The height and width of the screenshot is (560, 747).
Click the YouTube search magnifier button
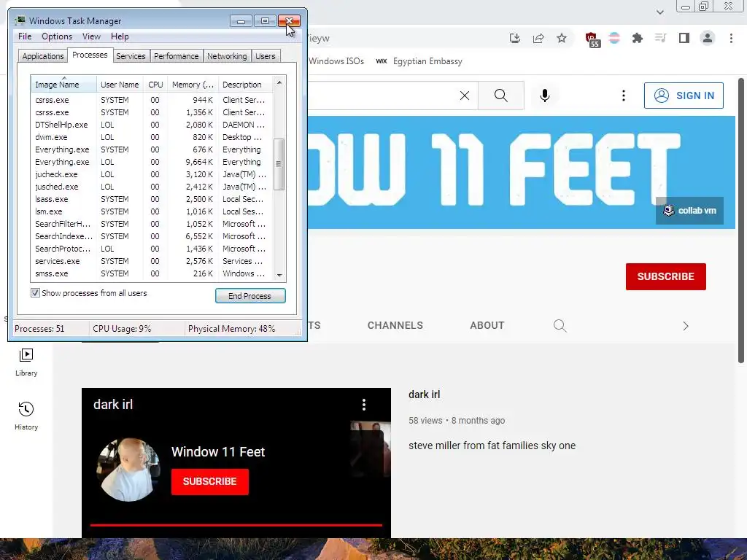[500, 96]
